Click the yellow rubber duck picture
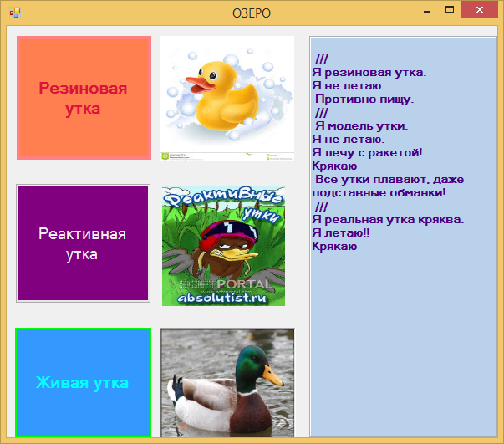The width and height of the screenshot is (504, 444). [x=227, y=97]
